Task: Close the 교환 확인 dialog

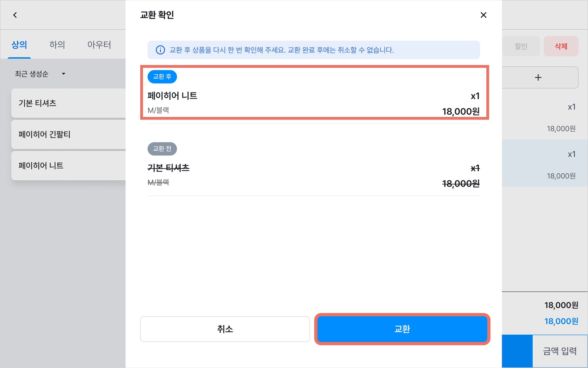Action: coord(483,15)
